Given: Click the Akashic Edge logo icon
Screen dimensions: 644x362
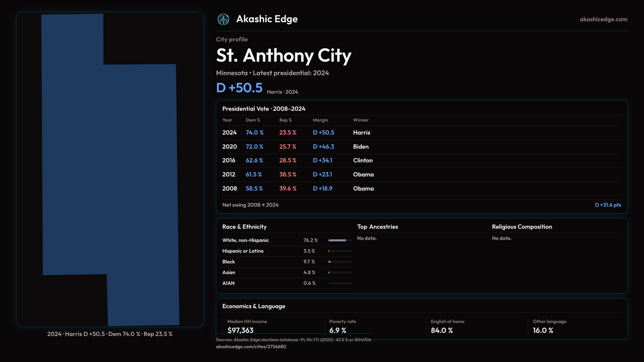Looking at the screenshot, I should click(x=223, y=19).
